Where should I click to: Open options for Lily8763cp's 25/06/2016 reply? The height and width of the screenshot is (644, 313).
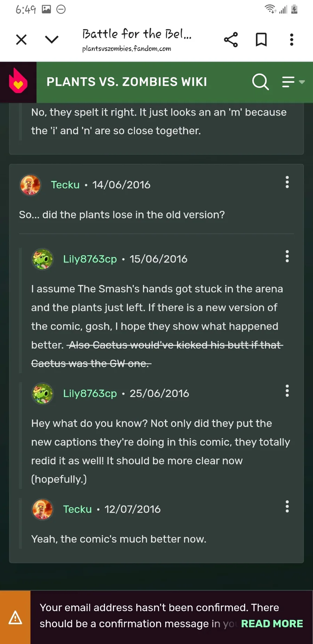tap(287, 391)
